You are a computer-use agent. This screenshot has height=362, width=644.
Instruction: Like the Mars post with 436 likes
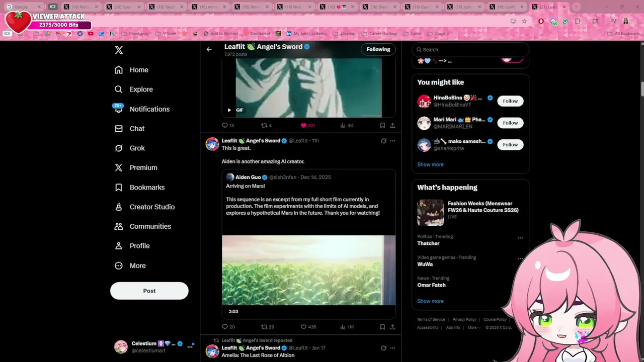308,327
